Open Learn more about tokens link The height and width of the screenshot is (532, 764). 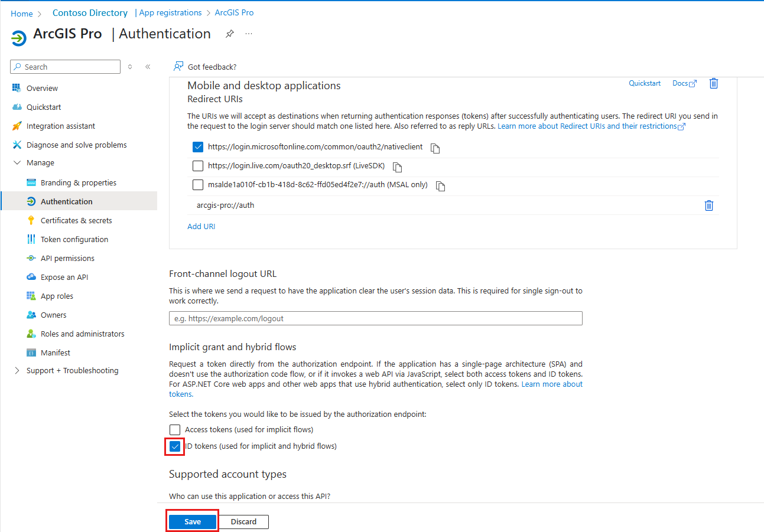pos(376,389)
